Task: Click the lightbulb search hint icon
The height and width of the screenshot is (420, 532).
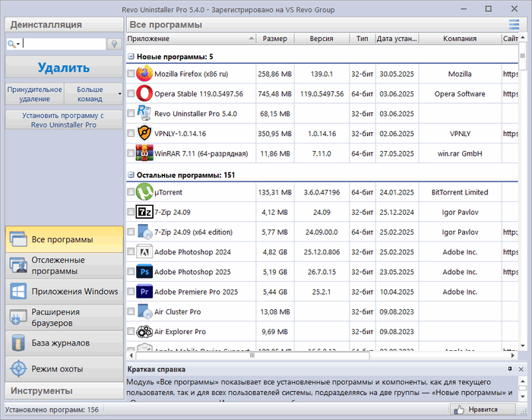Action: [114, 44]
